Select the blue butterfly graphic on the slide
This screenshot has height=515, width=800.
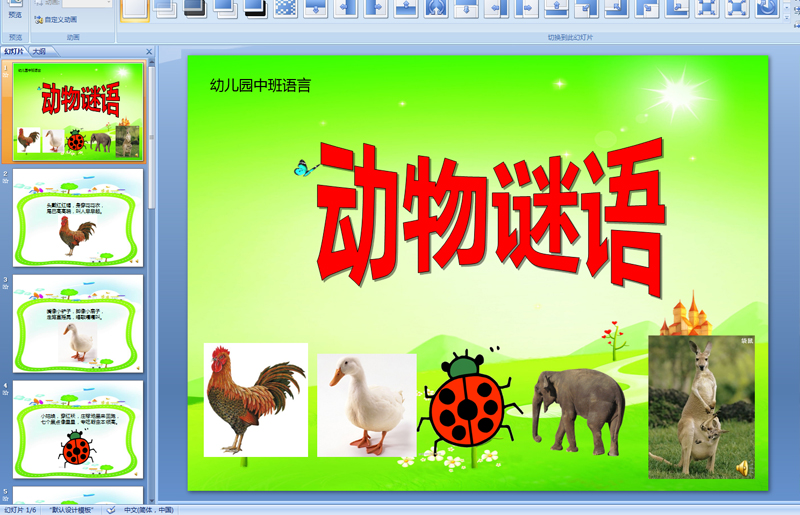tap(305, 168)
